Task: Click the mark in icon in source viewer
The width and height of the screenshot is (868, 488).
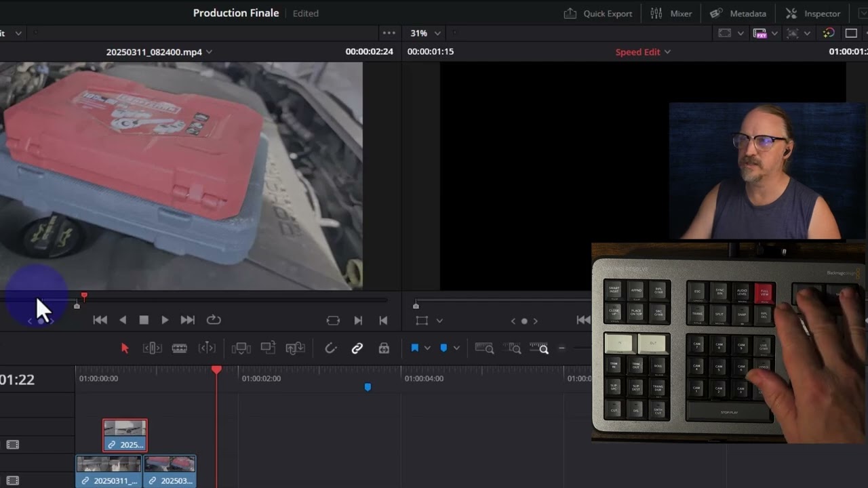Action: tap(358, 321)
